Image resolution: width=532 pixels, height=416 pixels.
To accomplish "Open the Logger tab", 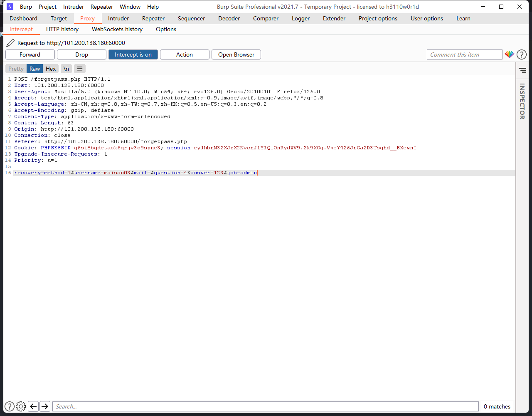I will [300, 18].
